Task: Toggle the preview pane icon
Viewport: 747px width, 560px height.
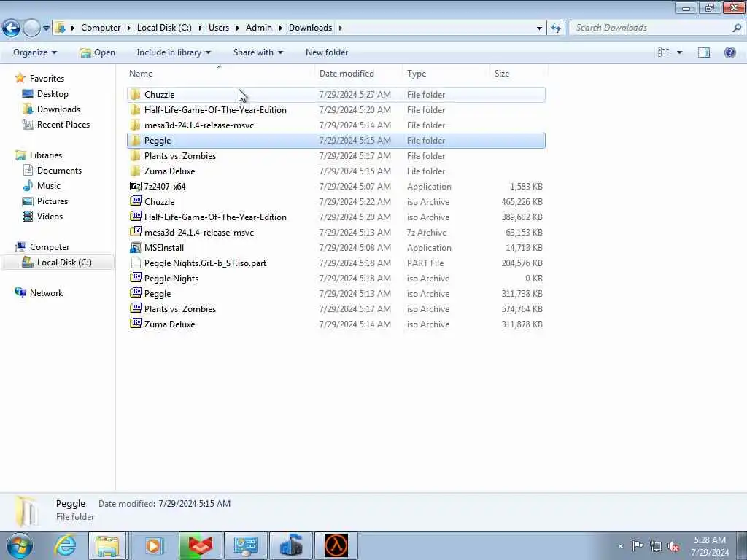Action: 704,52
